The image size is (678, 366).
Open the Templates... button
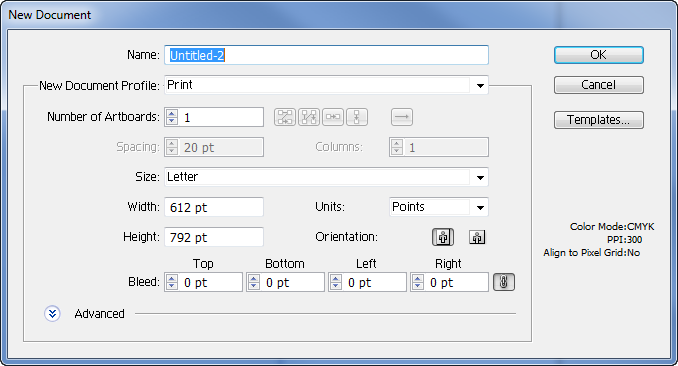click(598, 120)
